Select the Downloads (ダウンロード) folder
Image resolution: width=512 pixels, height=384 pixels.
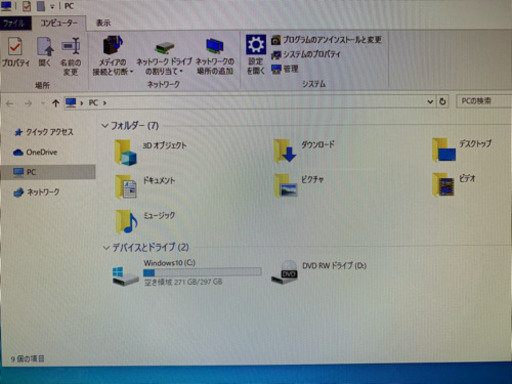click(x=304, y=152)
